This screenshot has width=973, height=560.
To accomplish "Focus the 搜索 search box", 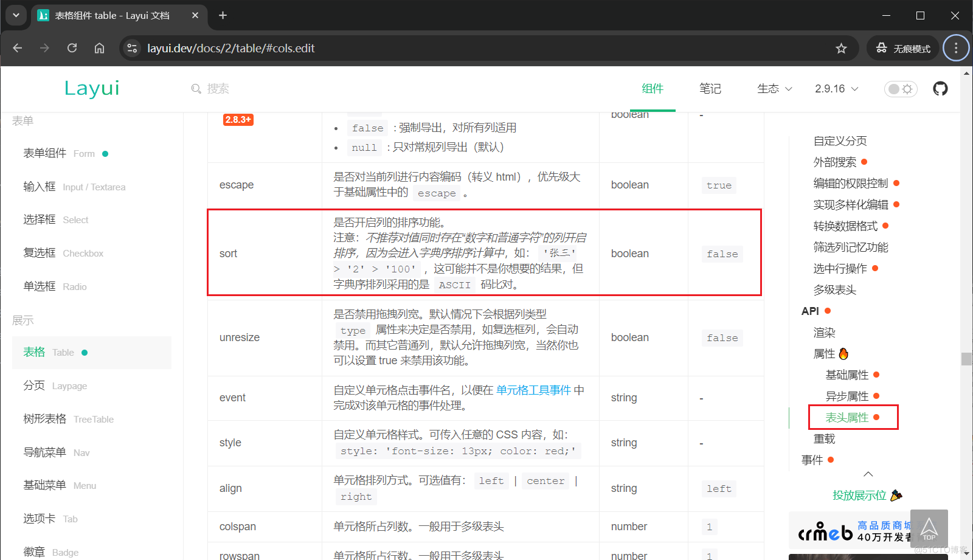I will coord(218,89).
